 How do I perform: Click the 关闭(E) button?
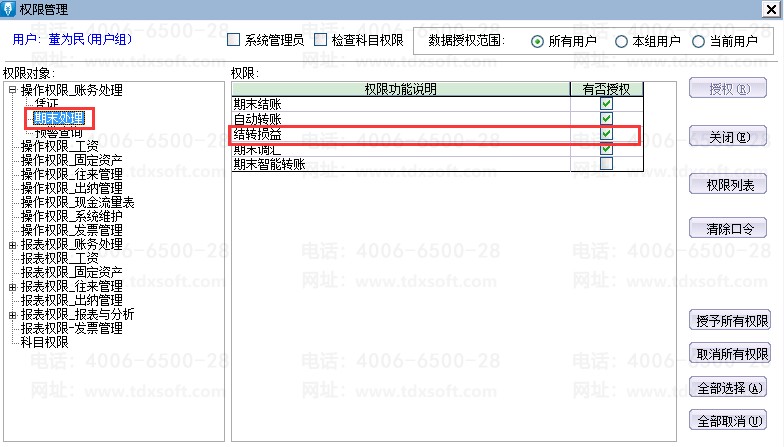tap(728, 136)
